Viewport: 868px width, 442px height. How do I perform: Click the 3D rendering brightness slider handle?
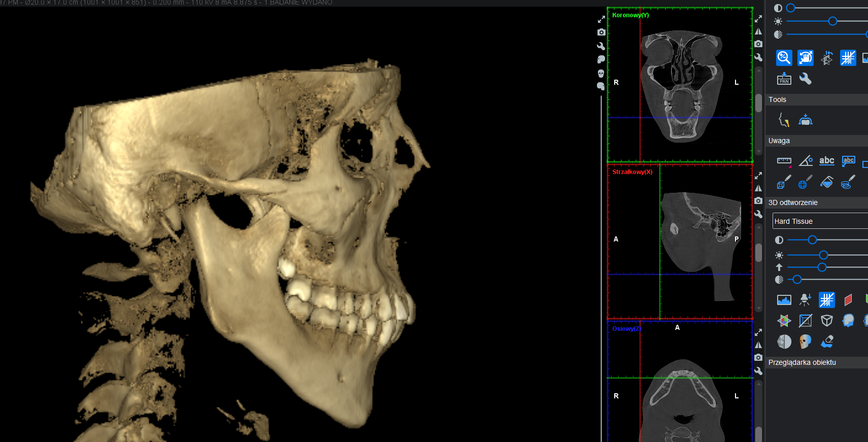point(823,255)
